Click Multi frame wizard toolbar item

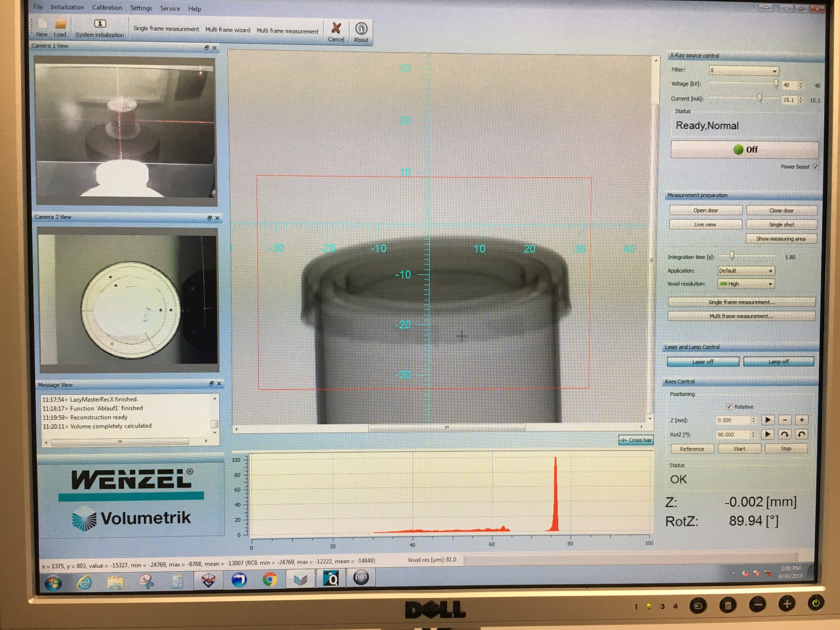pos(227,30)
